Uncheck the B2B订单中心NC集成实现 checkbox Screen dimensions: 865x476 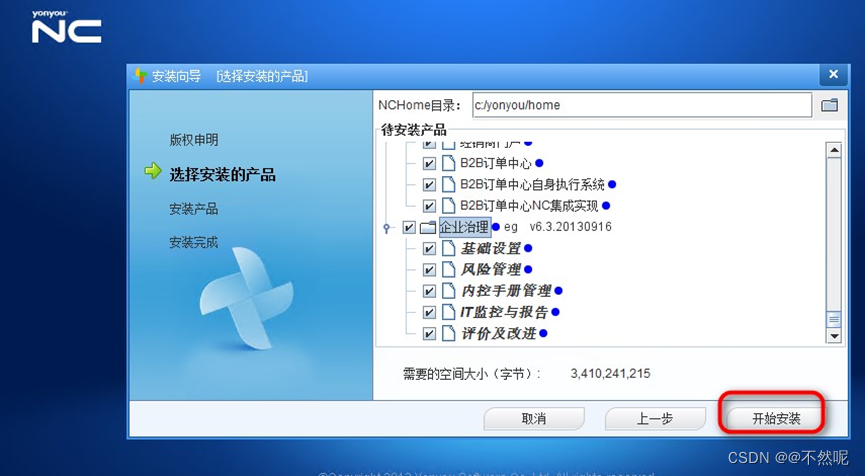pos(429,206)
